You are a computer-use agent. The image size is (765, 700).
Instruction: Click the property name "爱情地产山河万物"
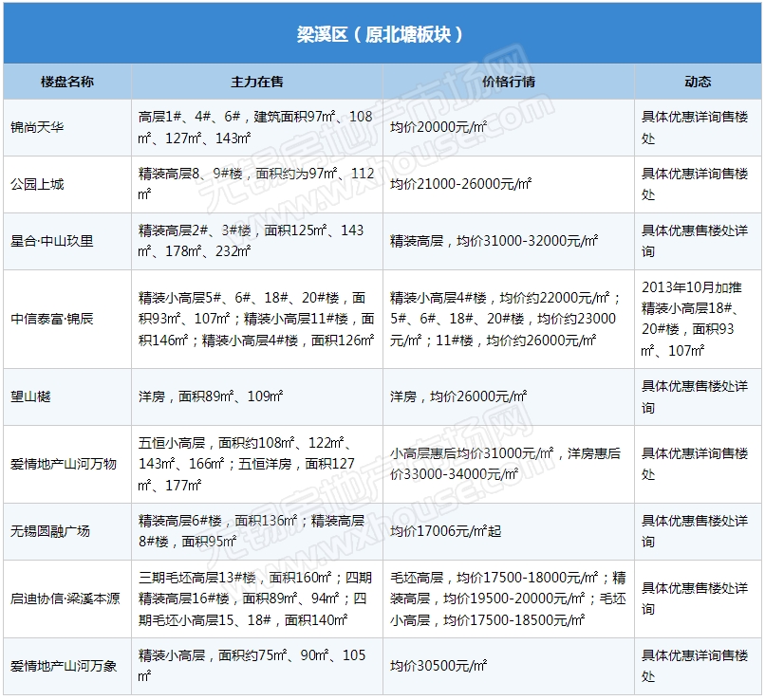(x=64, y=464)
